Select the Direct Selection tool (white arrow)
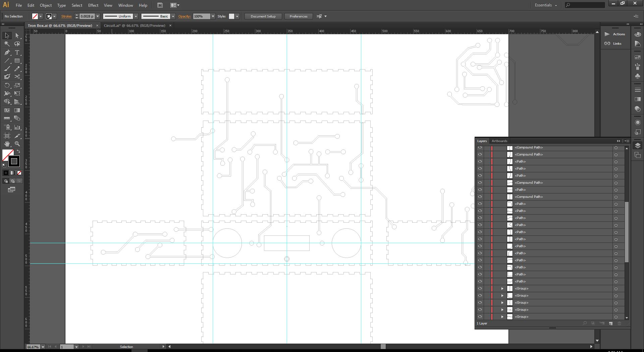644x352 pixels. pos(17,36)
